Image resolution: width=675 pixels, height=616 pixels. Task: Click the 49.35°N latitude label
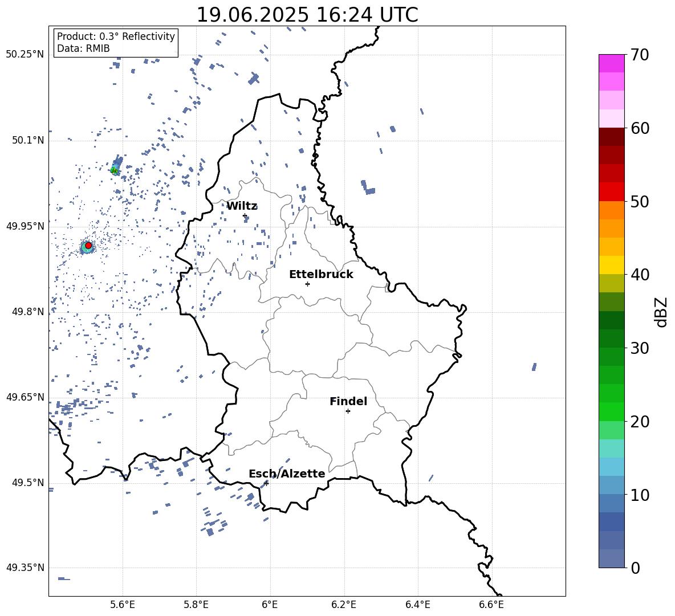pos(25,568)
